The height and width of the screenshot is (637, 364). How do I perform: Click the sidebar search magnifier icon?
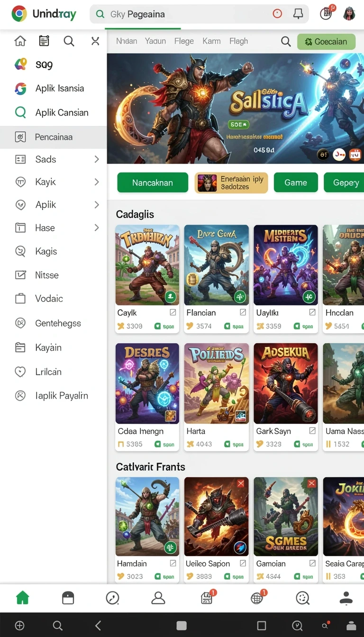tap(69, 41)
